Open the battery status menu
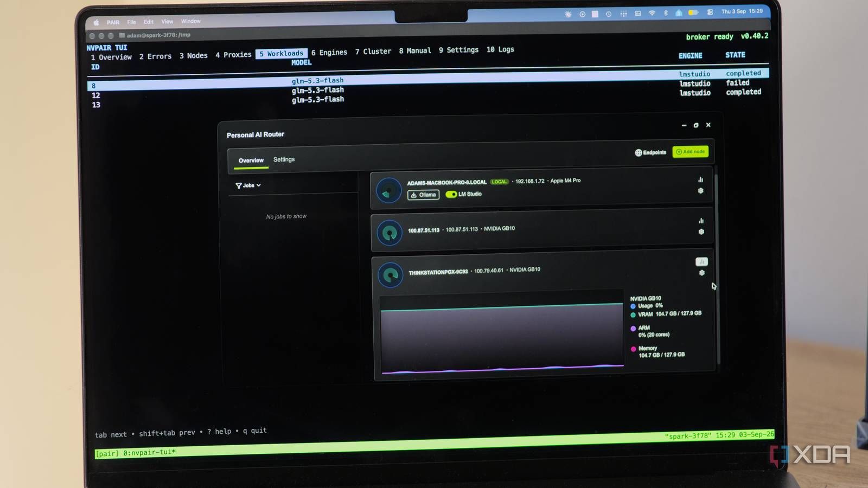Viewport: 868px width, 488px height. point(693,12)
